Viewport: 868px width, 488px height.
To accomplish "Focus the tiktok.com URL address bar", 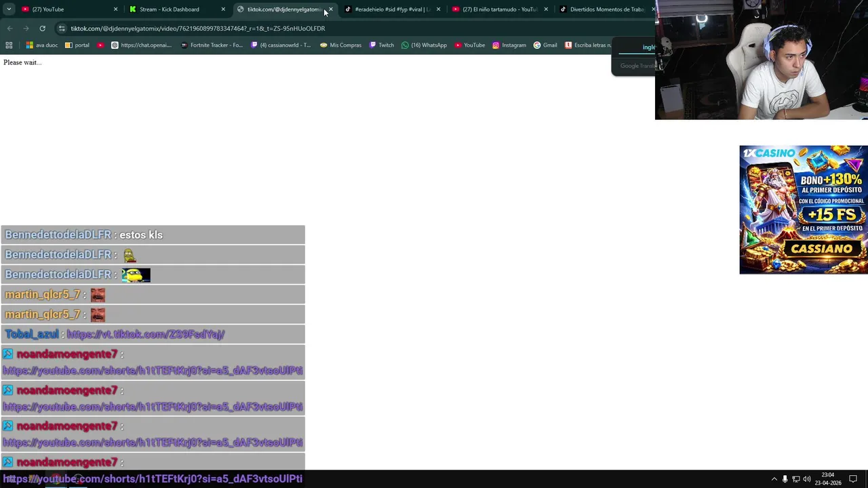I will click(x=198, y=28).
